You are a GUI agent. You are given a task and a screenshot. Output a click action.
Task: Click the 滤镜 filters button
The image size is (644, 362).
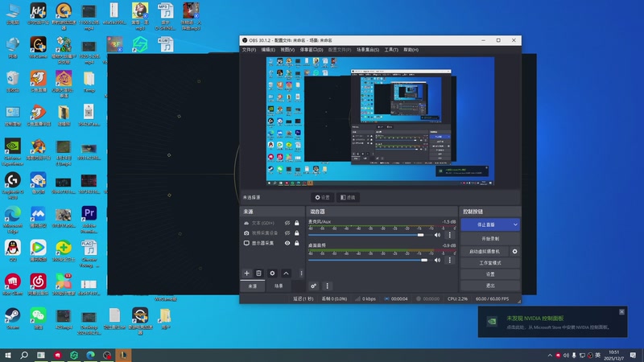tap(348, 197)
